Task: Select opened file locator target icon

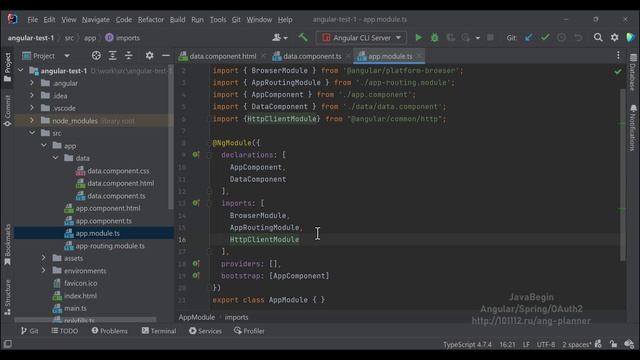Action: pyautogui.click(x=96, y=56)
